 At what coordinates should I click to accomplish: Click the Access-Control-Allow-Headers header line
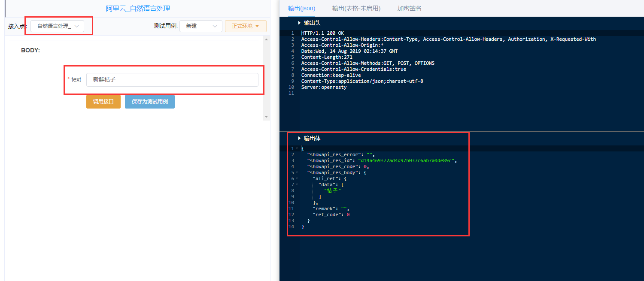449,39
